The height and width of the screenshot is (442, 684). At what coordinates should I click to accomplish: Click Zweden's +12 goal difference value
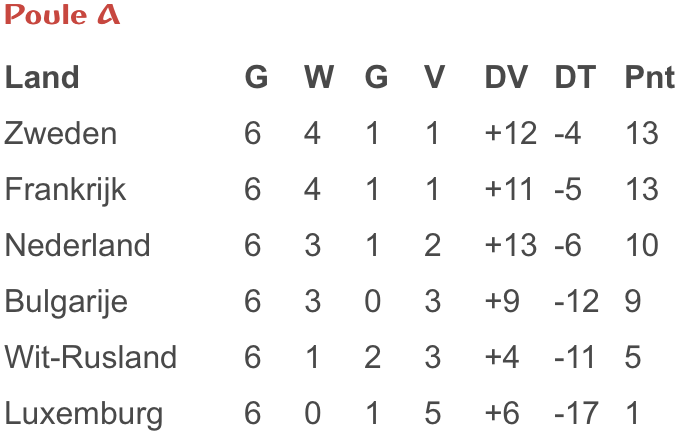point(510,134)
